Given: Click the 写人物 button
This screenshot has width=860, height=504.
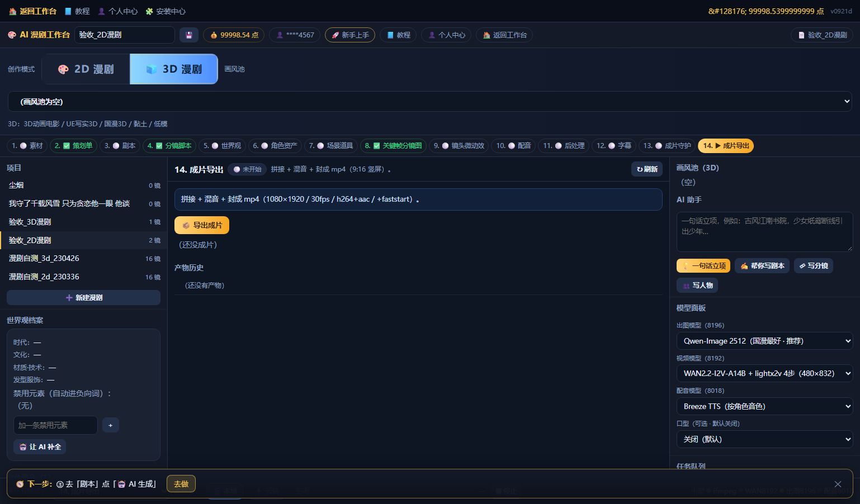Looking at the screenshot, I should click(697, 286).
